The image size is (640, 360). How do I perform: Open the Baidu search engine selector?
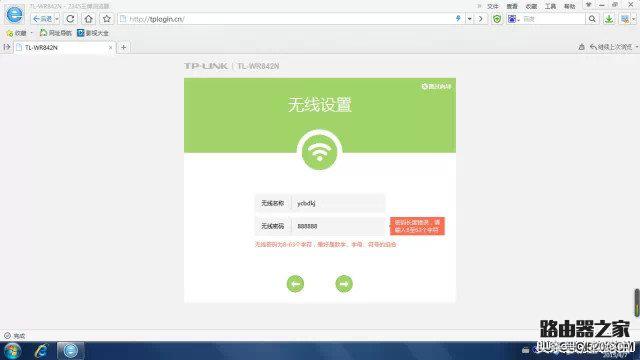[x=513, y=19]
